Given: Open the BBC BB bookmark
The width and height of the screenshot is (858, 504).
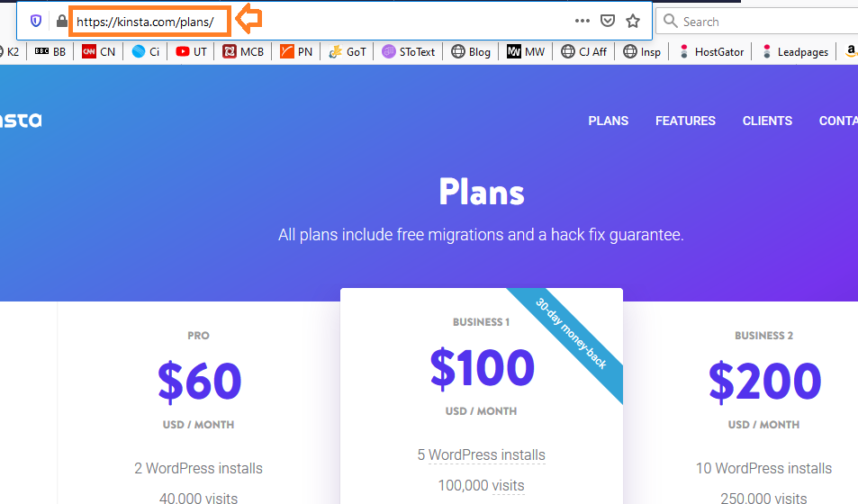Looking at the screenshot, I should 50,51.
